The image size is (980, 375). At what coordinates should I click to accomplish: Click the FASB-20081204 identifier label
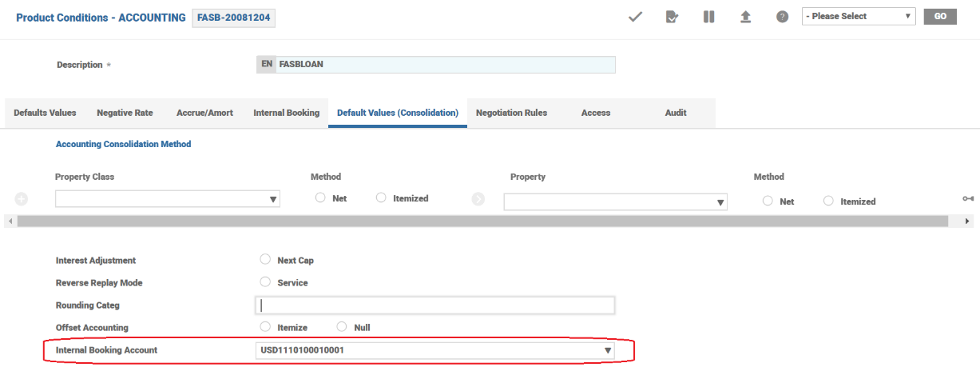(234, 18)
